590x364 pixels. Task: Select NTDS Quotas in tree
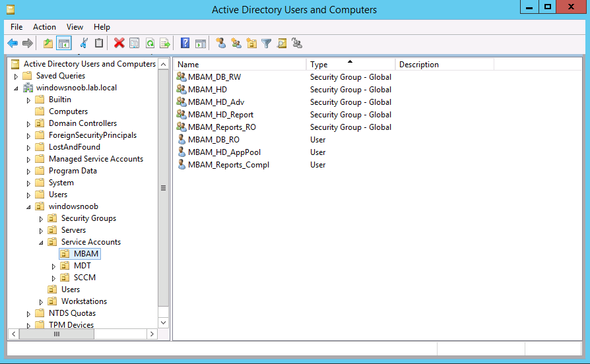tap(72, 313)
